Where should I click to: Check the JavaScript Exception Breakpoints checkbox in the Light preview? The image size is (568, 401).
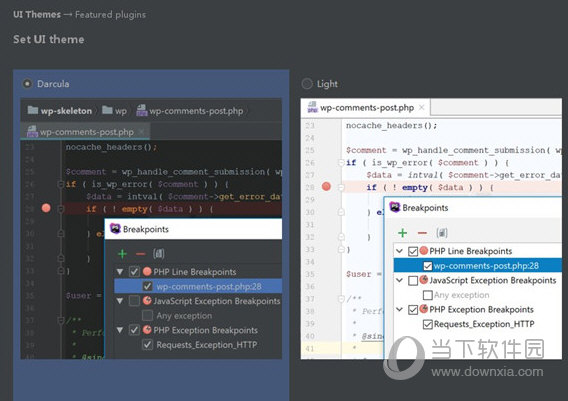[413, 280]
